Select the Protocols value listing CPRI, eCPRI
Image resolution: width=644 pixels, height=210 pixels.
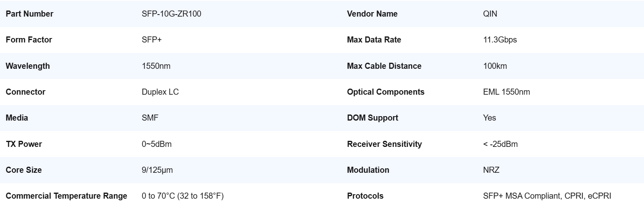pyautogui.click(x=547, y=196)
